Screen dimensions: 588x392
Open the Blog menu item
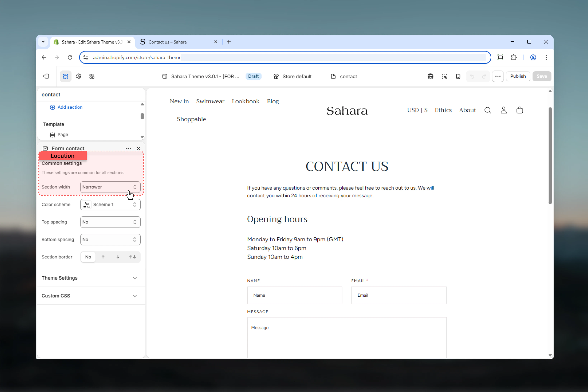click(273, 101)
